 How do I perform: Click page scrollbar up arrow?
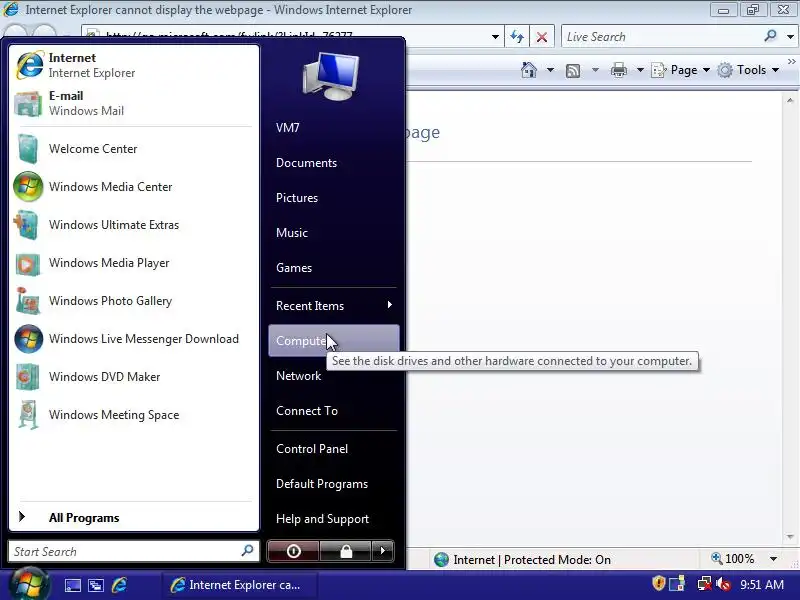point(790,101)
